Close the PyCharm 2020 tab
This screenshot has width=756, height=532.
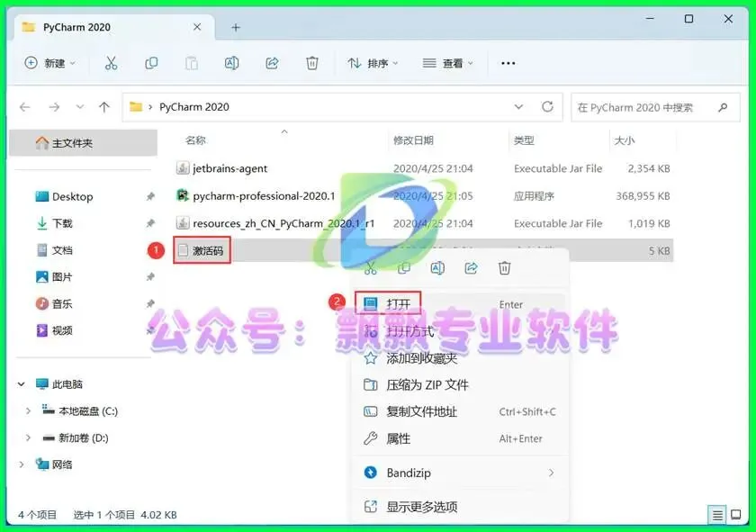point(197,27)
